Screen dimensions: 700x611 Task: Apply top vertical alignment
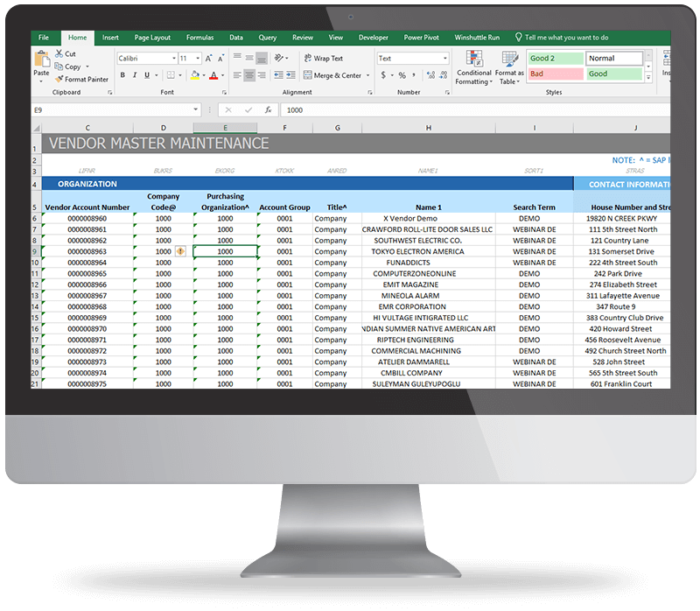click(237, 58)
